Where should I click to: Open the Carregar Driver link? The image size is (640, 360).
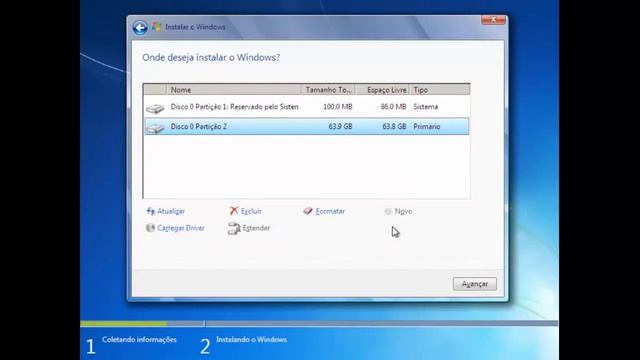(181, 228)
